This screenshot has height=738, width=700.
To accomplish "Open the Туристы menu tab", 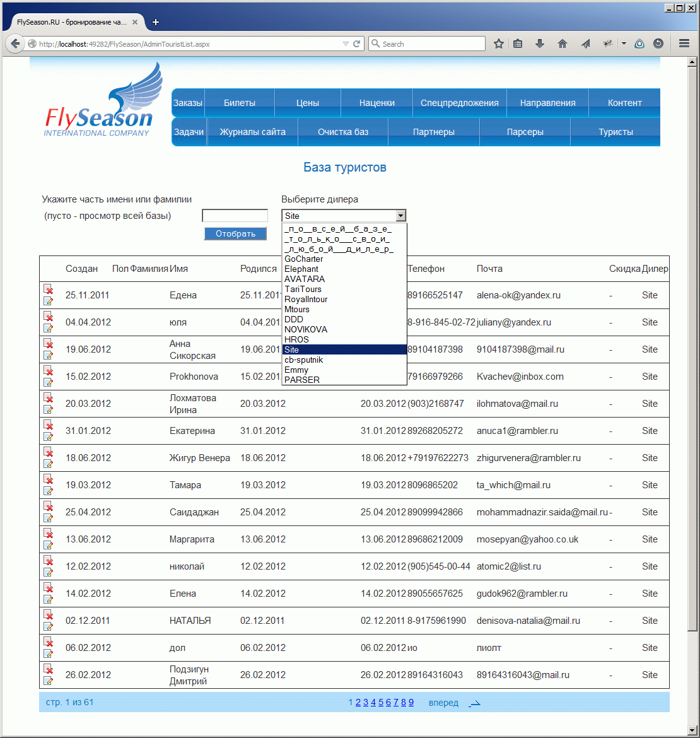I will [615, 132].
